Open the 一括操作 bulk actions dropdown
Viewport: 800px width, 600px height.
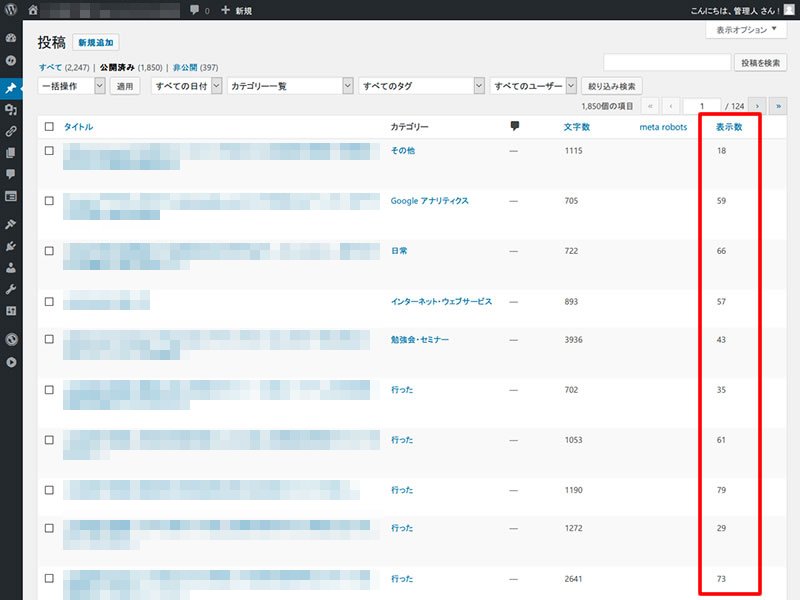point(71,86)
